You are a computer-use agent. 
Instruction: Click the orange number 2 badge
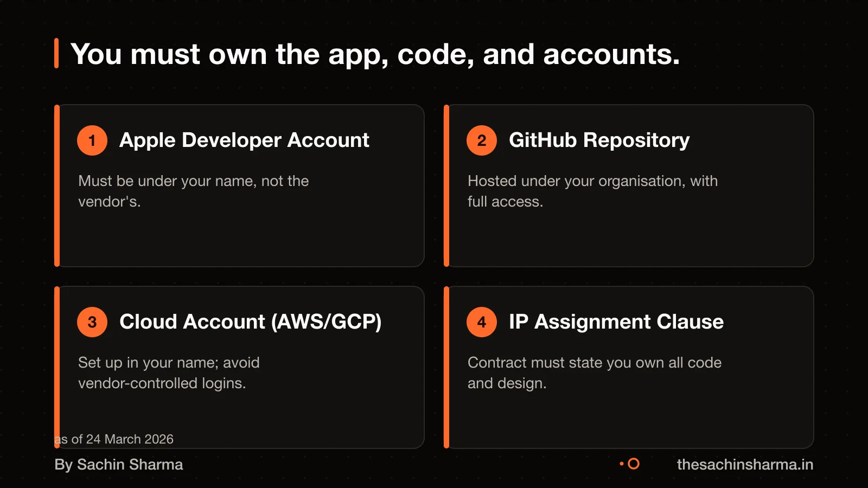482,140
